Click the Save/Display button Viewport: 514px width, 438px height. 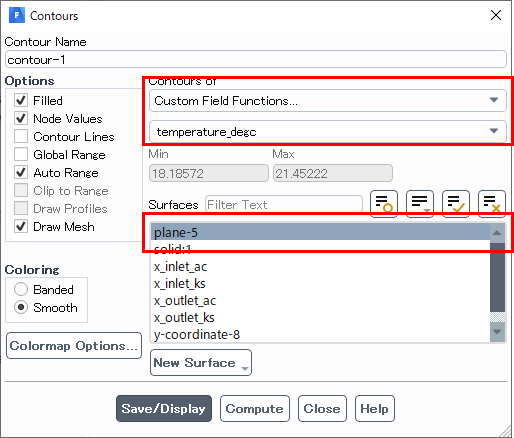click(164, 409)
